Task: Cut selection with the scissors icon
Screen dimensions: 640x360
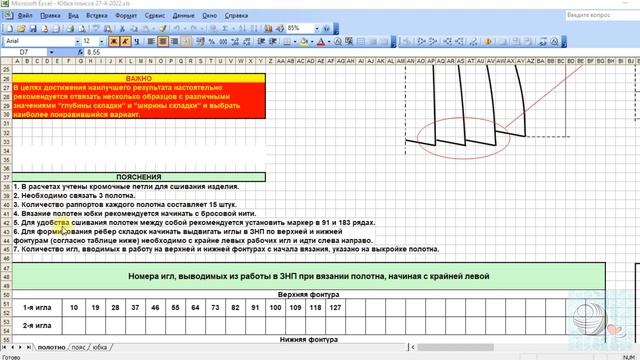Action: tap(122, 29)
